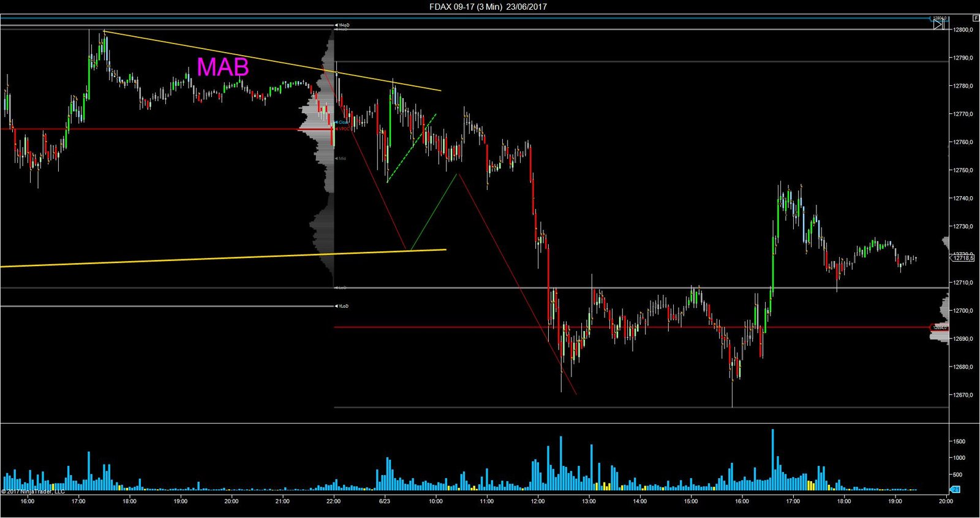Viewport: 980px width, 518px height.
Task: Click the 1500 label on volume axis
Action: (959, 441)
